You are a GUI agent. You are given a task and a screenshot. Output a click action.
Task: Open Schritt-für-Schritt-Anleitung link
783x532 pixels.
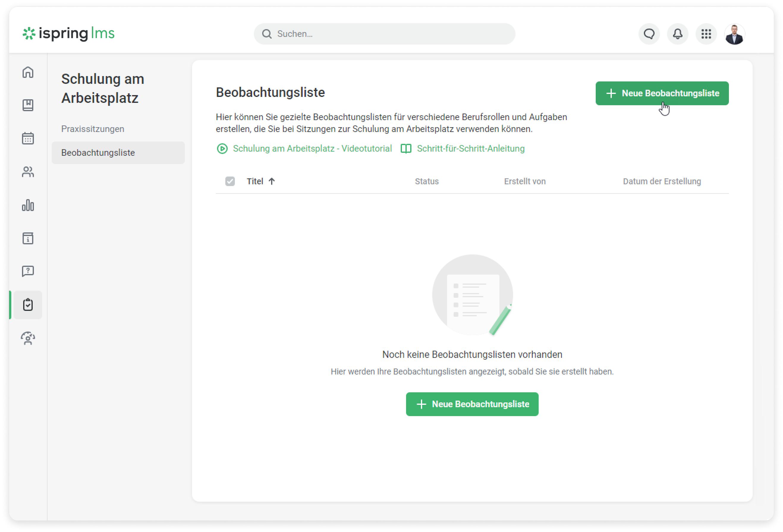point(470,149)
